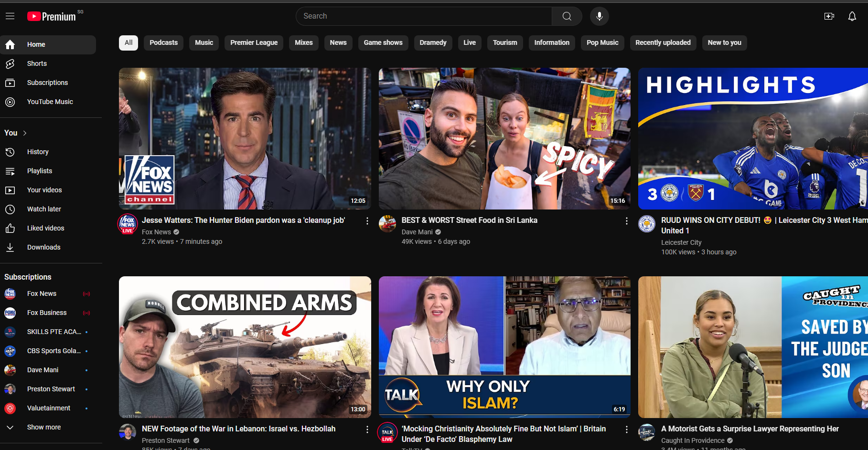Open the Create video button

(829, 16)
